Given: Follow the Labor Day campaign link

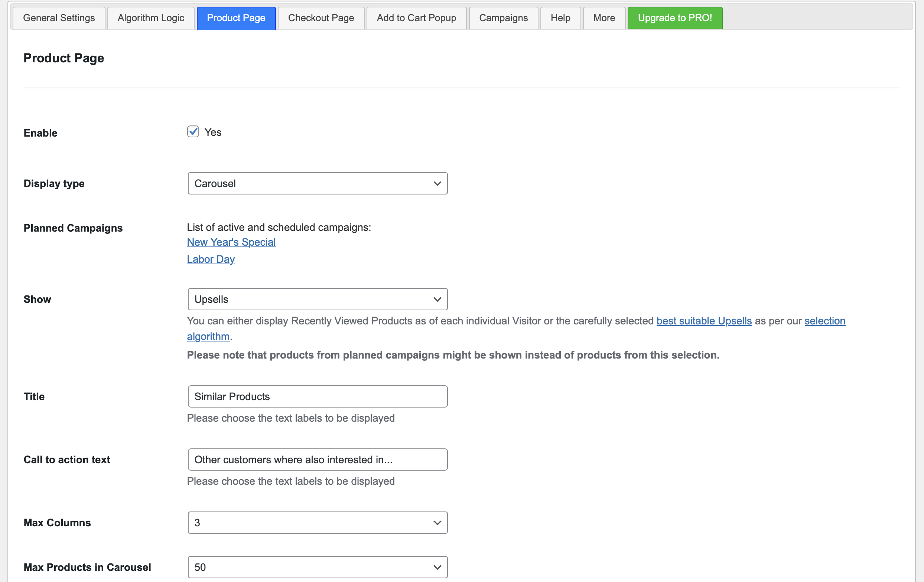Looking at the screenshot, I should click(x=211, y=259).
